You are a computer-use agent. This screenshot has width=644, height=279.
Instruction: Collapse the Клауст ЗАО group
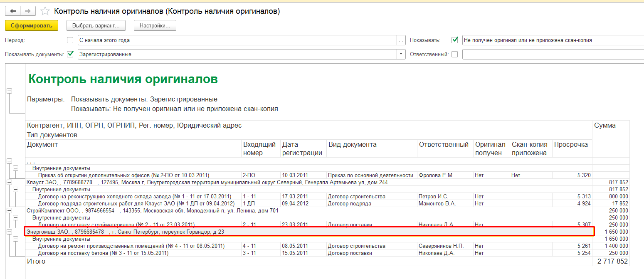click(x=10, y=182)
